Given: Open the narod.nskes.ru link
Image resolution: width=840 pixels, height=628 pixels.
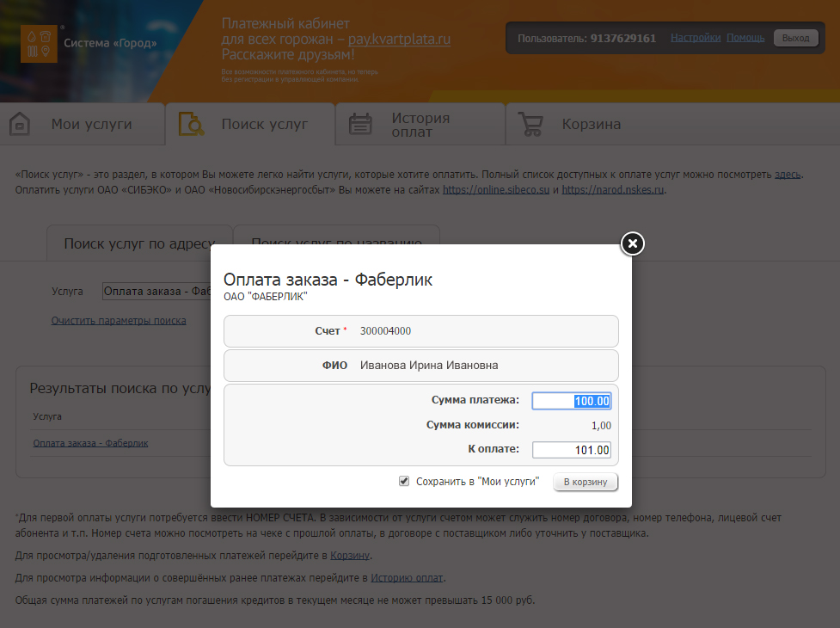Looking at the screenshot, I should 613,189.
